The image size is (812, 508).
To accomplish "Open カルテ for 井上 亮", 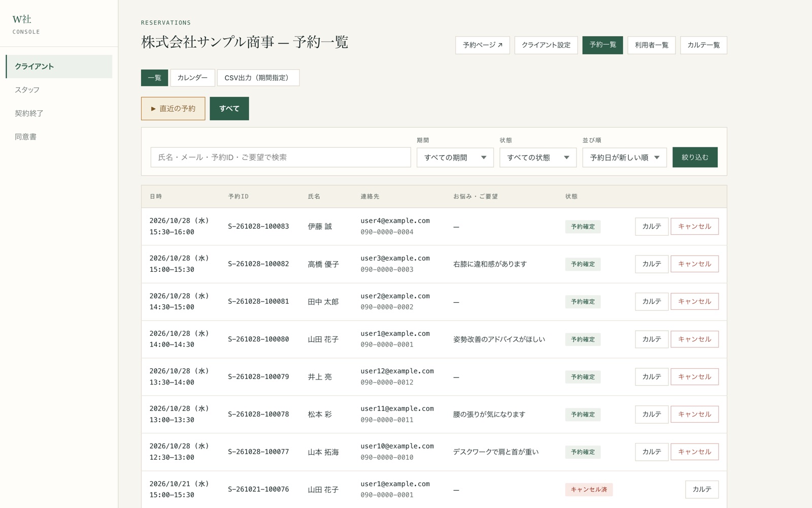I will [x=652, y=377].
